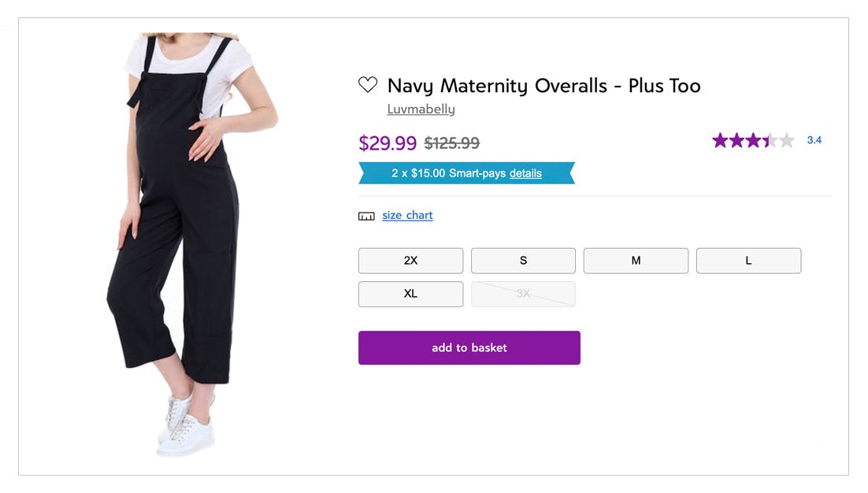
Task: Pick size L
Action: click(x=748, y=261)
